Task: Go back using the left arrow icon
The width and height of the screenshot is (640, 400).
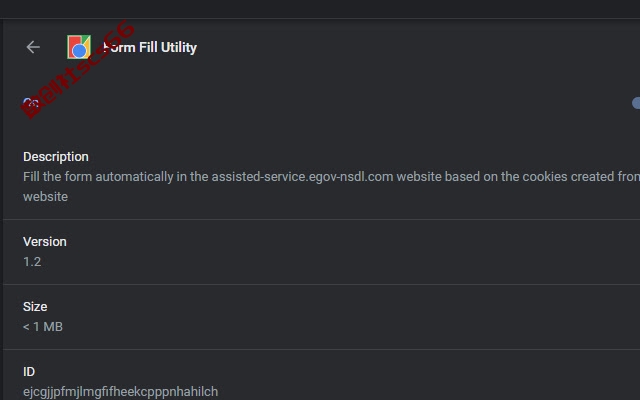Action: tap(33, 47)
